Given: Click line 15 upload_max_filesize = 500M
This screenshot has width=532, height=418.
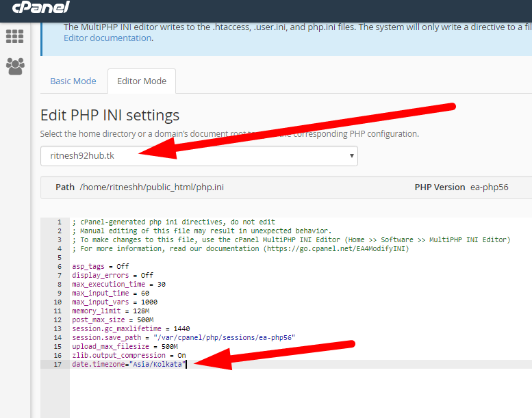Looking at the screenshot, I should (125, 346).
